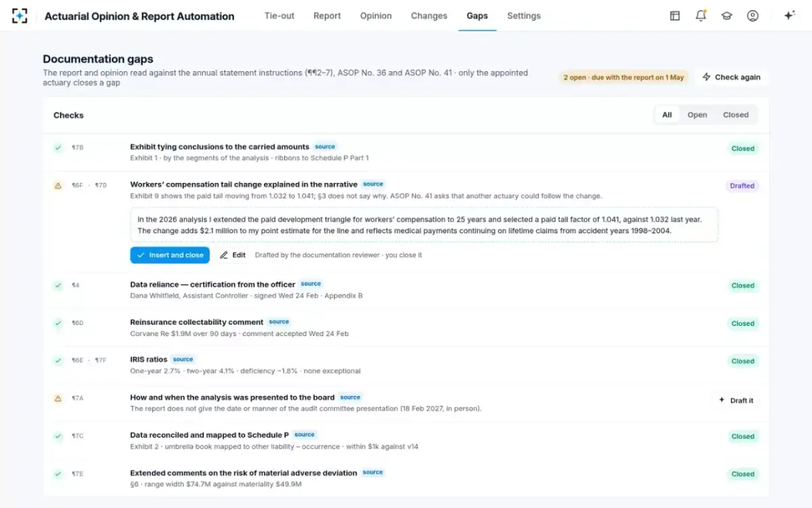812x508 pixels.
Task: Click check icon on Extended comments row
Action: coord(58,473)
